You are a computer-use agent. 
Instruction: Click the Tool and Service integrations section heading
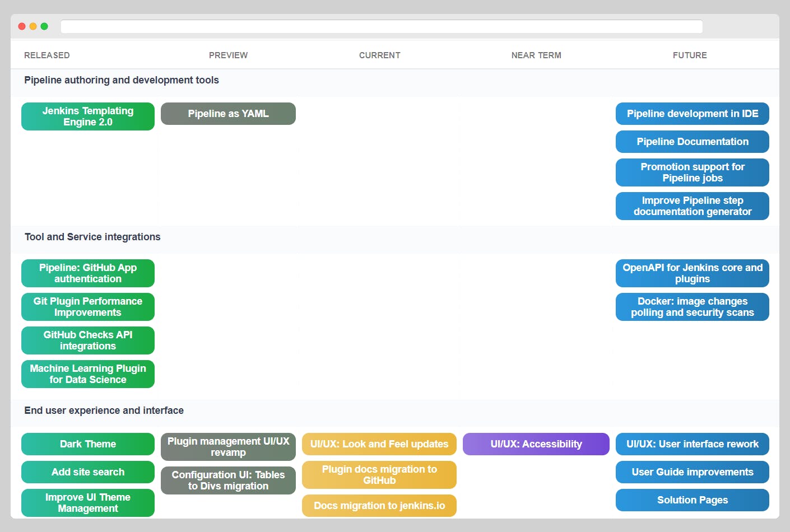click(92, 237)
